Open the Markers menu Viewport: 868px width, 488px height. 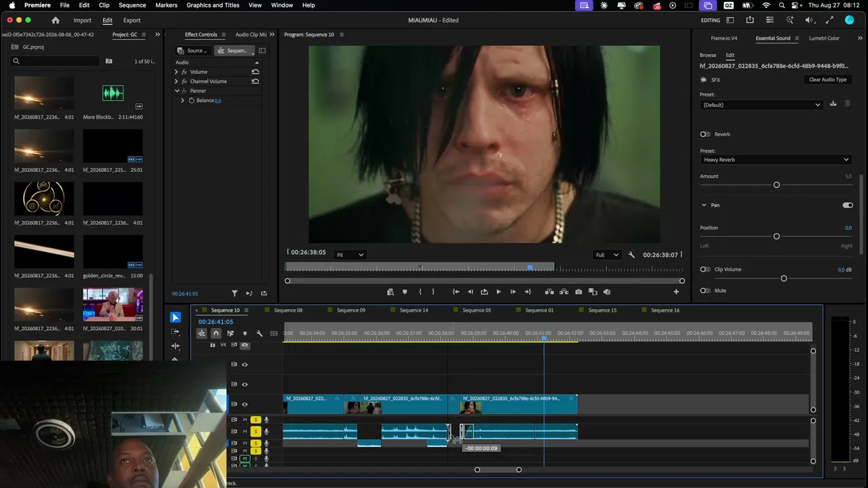166,5
